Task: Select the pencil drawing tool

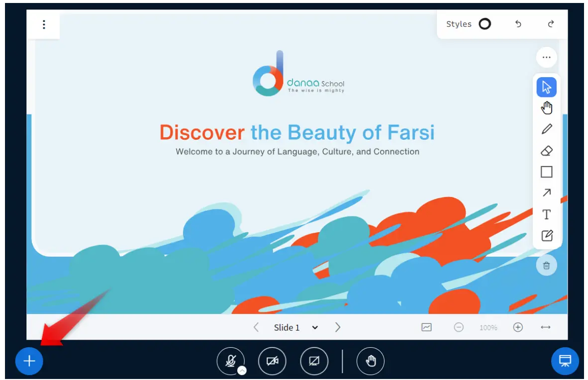Action: click(x=546, y=129)
